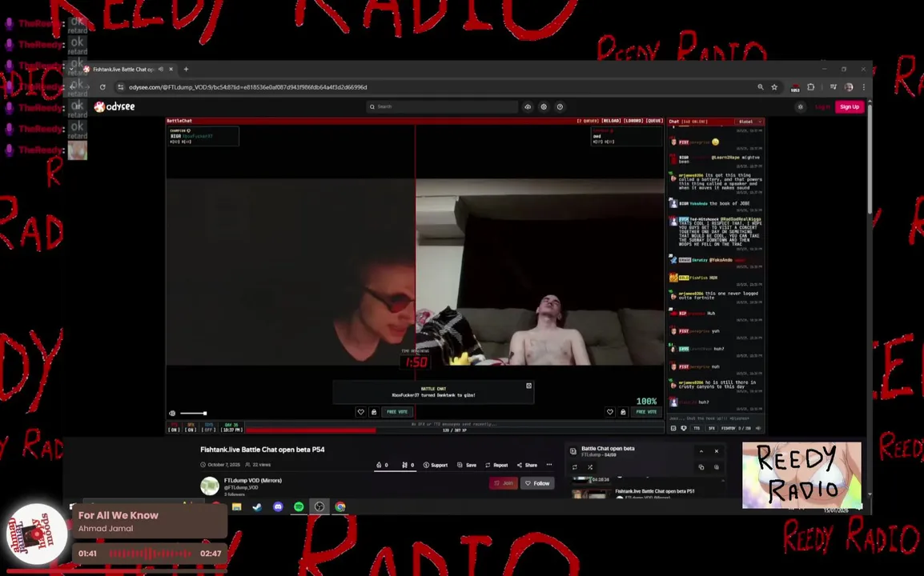Viewport: 924px width, 576px height.
Task: Close the Fishtank.live Battle Chat tab
Action: (171, 69)
